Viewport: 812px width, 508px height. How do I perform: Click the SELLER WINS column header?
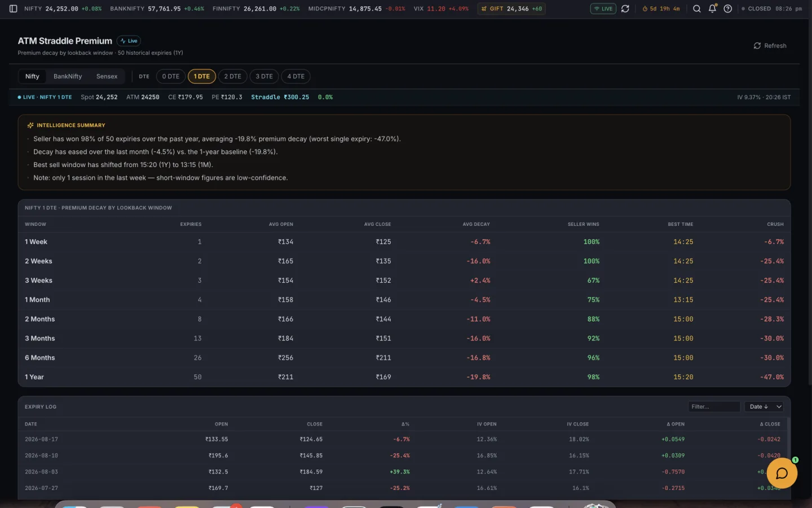point(583,224)
